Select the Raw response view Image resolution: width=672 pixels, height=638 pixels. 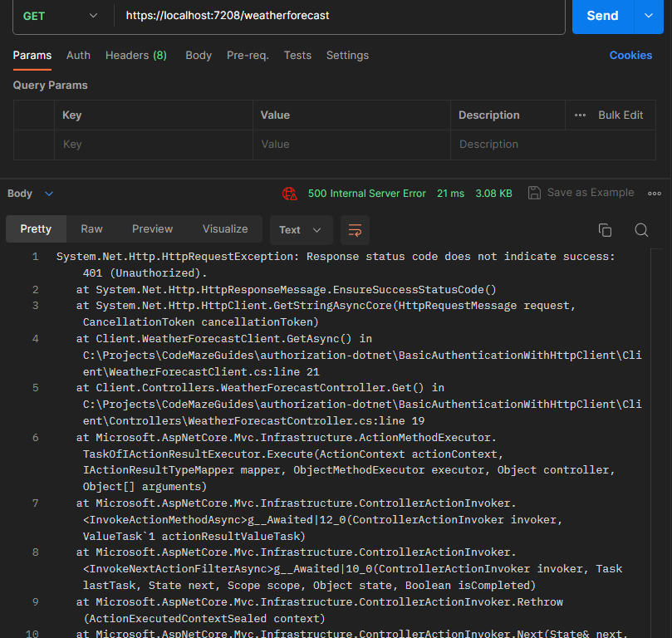(x=91, y=228)
